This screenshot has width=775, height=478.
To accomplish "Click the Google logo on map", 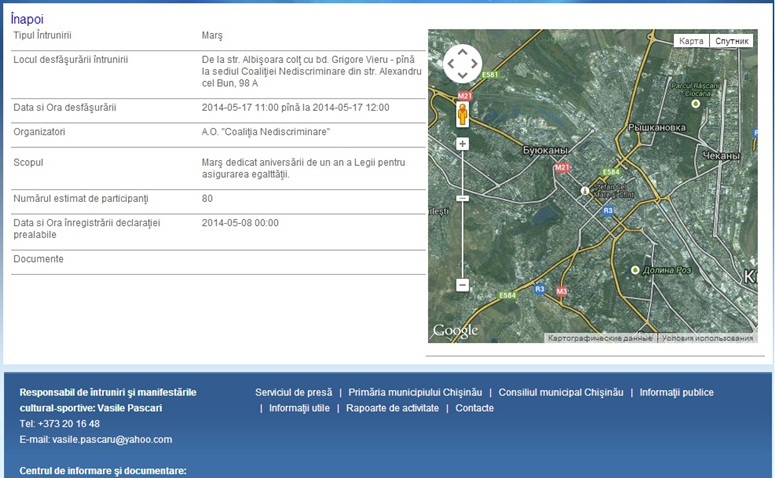I will tap(455, 331).
